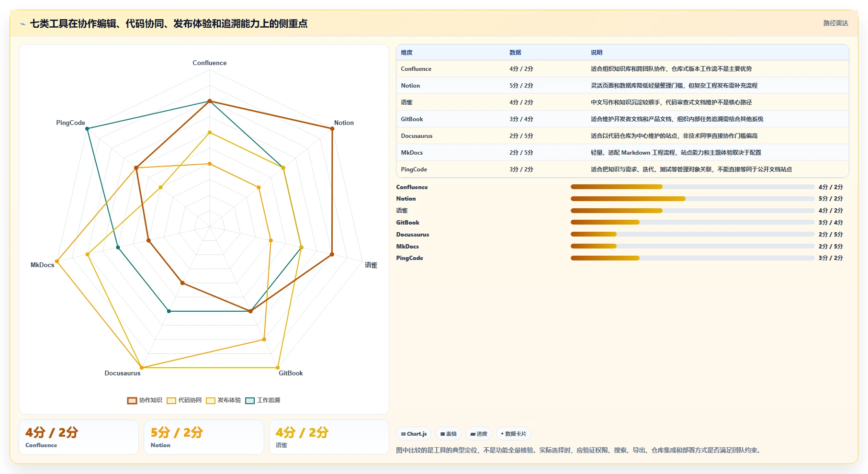Click the Confluence progress bar
The width and height of the screenshot is (868, 474).
(x=692, y=187)
